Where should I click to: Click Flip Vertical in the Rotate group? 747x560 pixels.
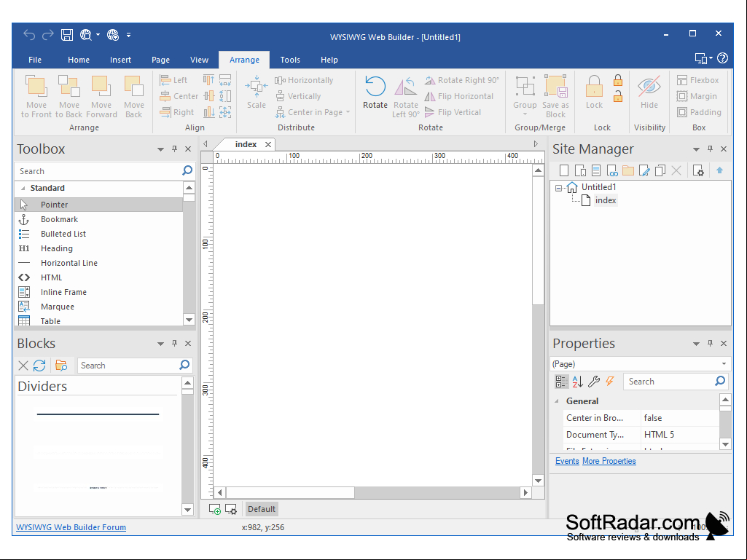point(453,112)
